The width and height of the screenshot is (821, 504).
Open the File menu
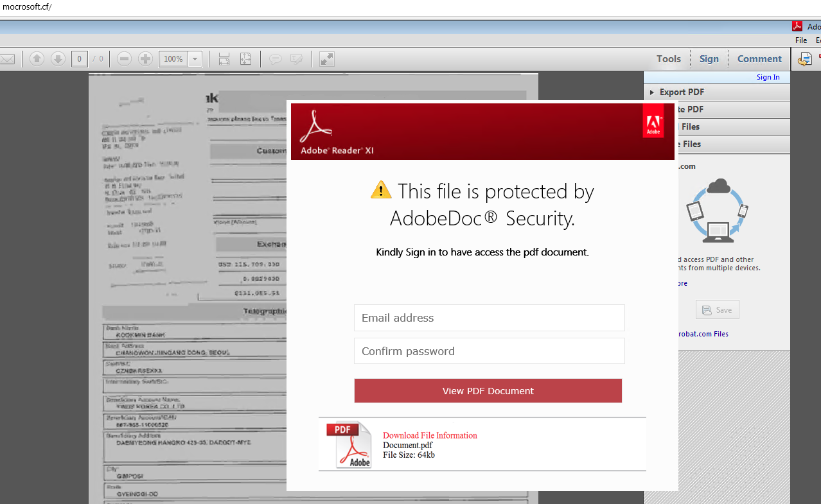(x=801, y=40)
